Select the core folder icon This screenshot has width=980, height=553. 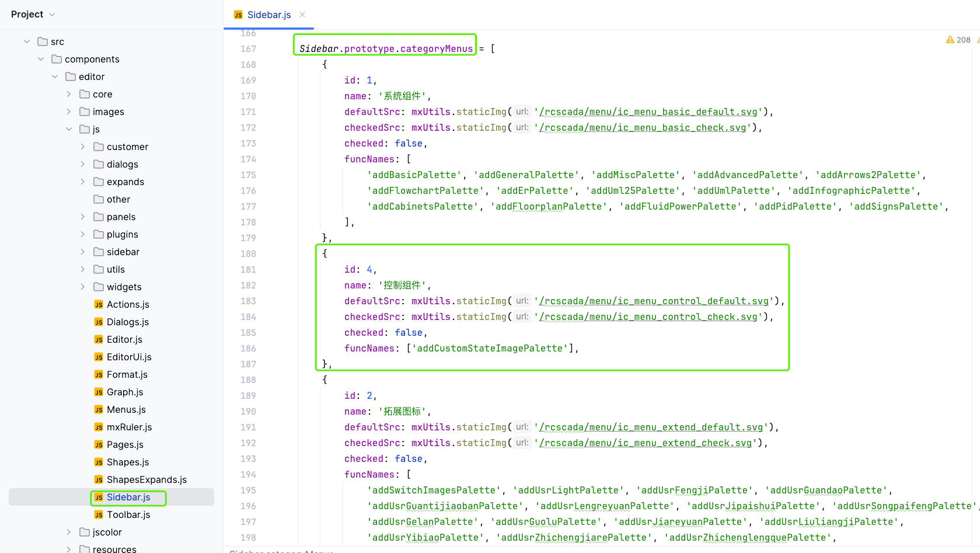click(x=85, y=94)
